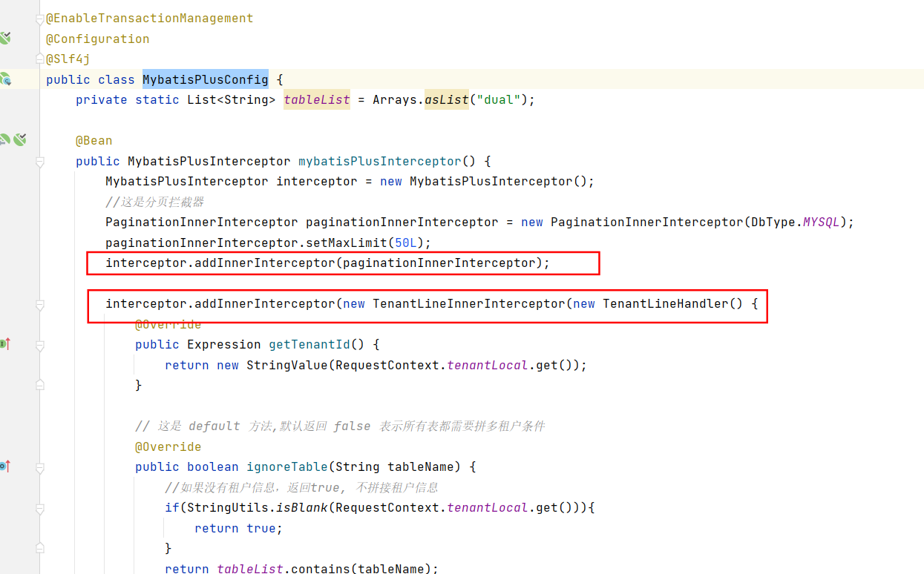924x574 pixels.
Task: Click the Spring gutter icon beside @Configuration
Action: click(x=5, y=38)
